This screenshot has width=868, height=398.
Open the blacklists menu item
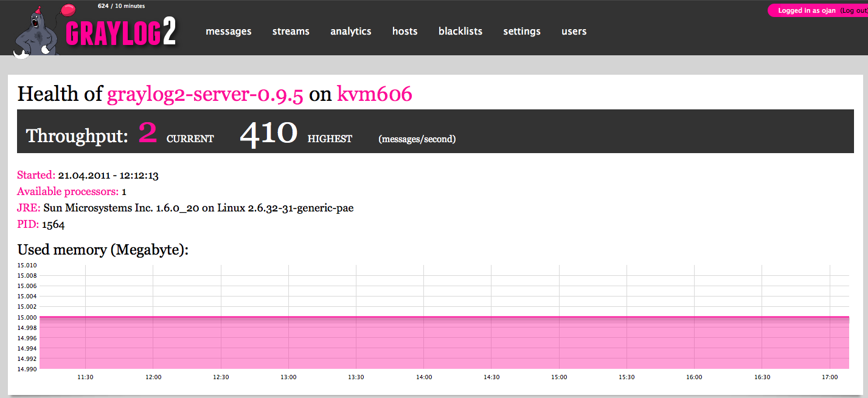[460, 32]
